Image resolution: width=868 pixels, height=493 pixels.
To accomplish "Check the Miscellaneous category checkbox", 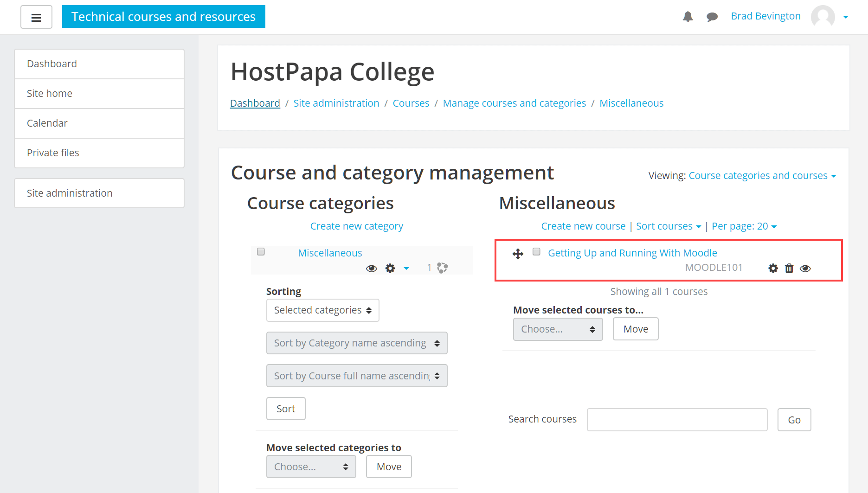I will tap(261, 251).
